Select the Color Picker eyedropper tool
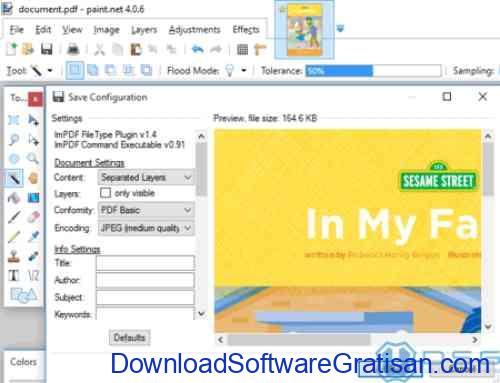The width and height of the screenshot is (500, 383). 33,237
